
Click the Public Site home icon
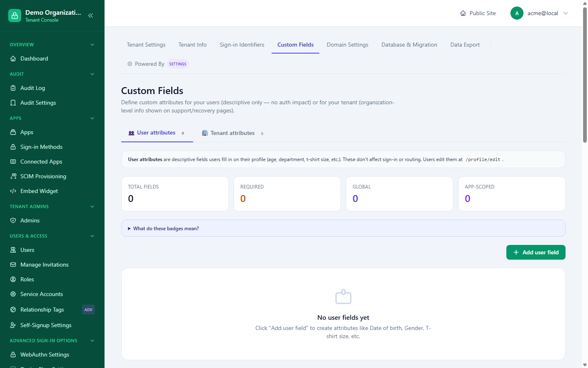pos(463,13)
